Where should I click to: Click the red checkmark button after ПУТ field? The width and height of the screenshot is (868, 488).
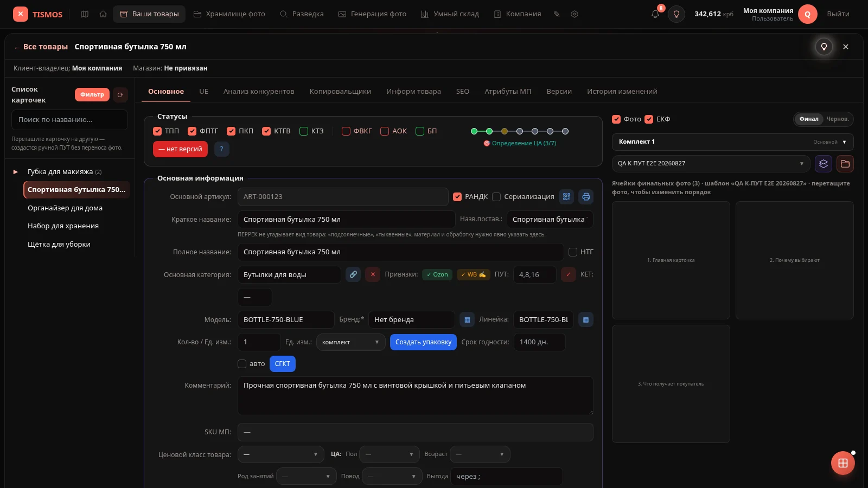click(568, 274)
